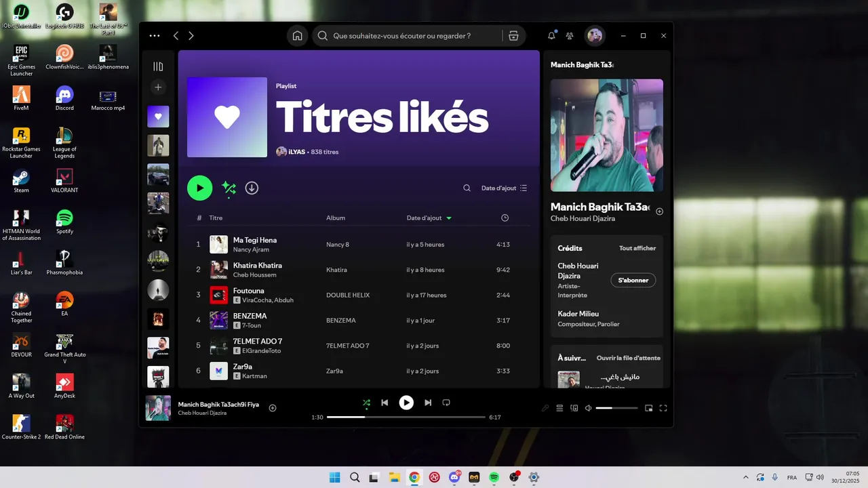Select track 7ELMET ADO 7 title

coord(258,341)
